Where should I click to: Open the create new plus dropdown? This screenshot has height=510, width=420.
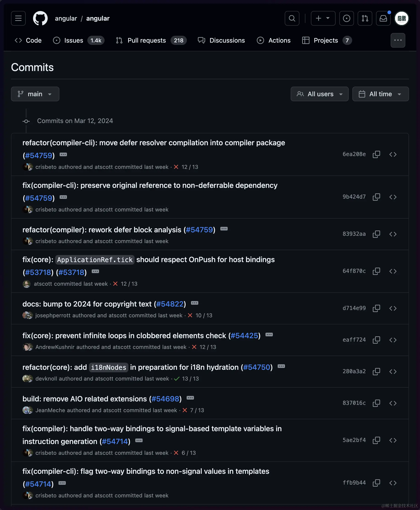(323, 18)
